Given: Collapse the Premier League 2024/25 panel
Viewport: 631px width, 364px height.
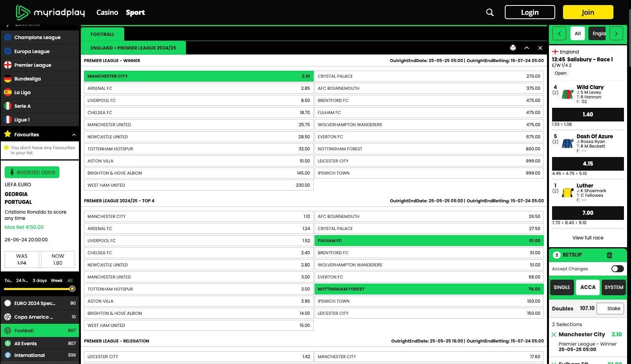Looking at the screenshot, I should coord(527,48).
